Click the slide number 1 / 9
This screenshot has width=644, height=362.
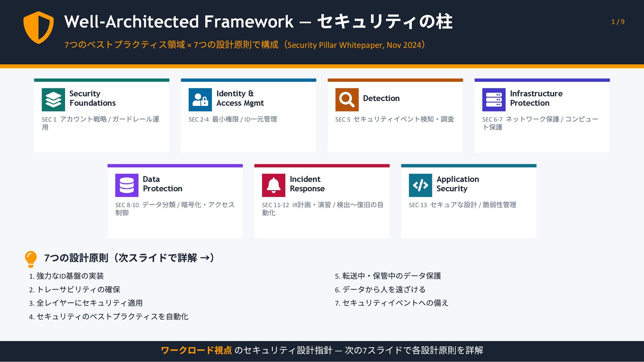click(x=618, y=22)
